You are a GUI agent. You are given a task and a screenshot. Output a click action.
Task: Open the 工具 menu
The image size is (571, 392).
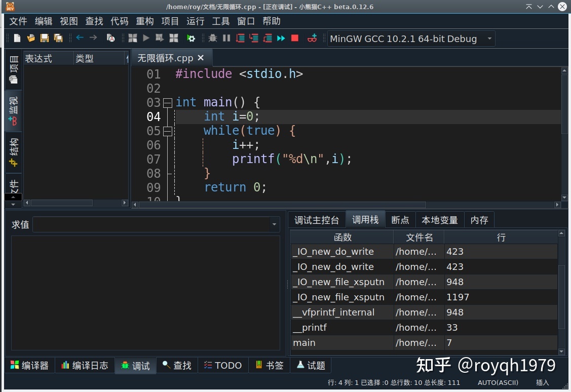(221, 21)
